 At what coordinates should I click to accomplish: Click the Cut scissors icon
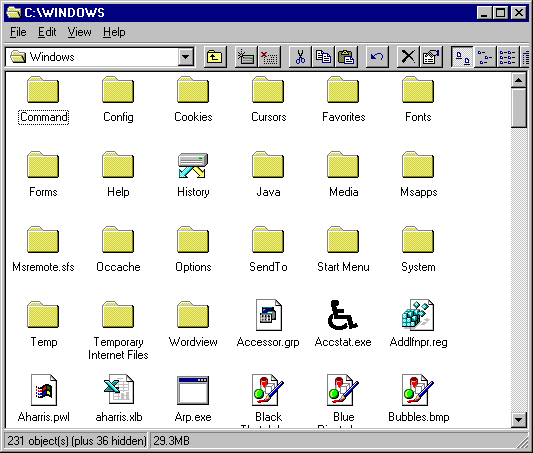[x=300, y=57]
